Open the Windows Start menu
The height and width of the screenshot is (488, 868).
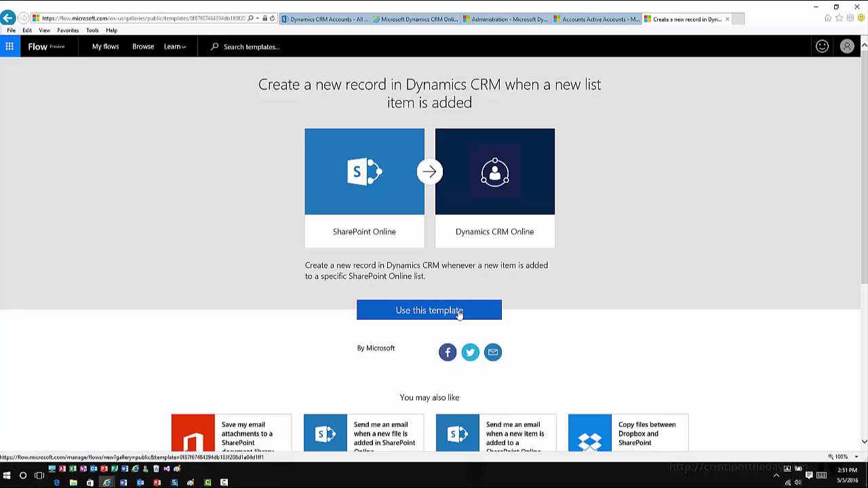pyautogui.click(x=7, y=476)
